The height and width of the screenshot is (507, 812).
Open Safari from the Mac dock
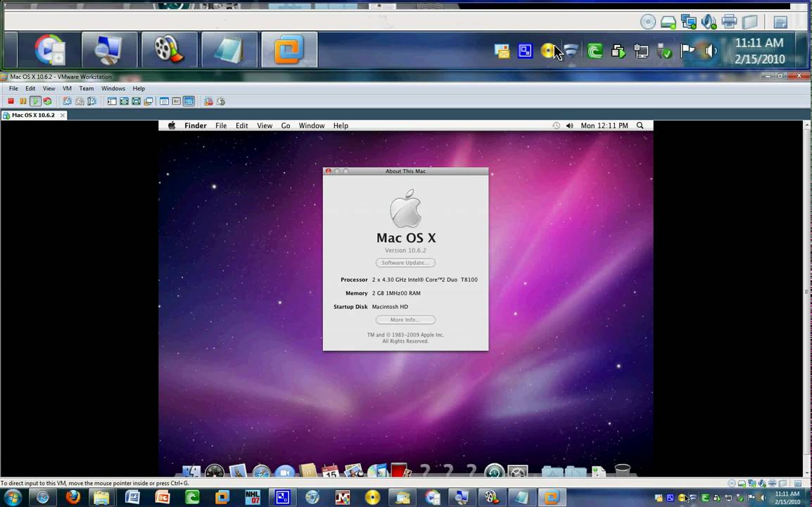click(262, 470)
